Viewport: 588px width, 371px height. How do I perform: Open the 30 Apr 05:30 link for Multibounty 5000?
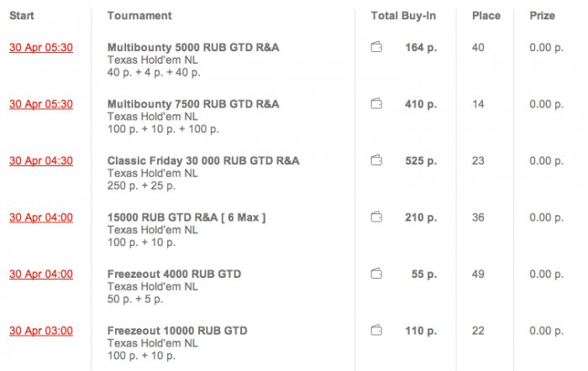click(41, 48)
